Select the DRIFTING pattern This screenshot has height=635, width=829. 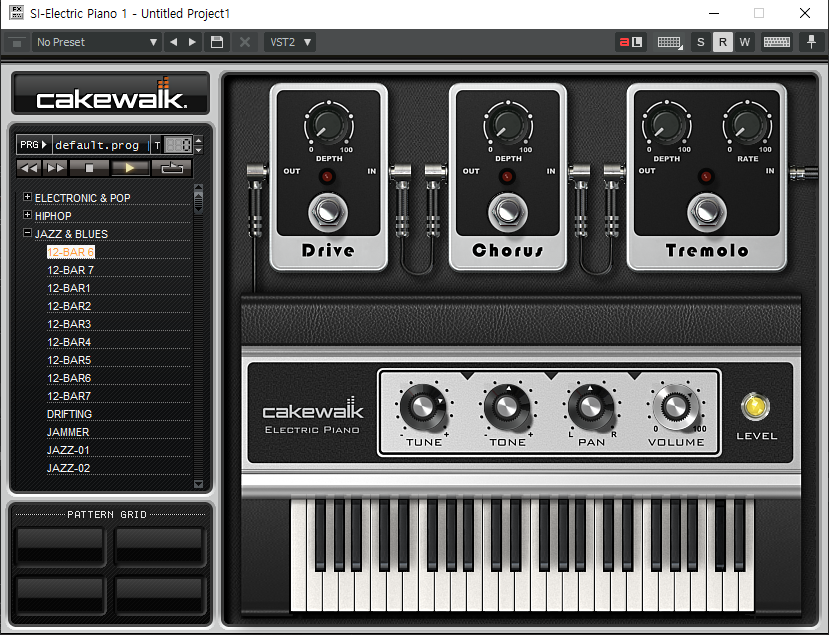point(69,414)
